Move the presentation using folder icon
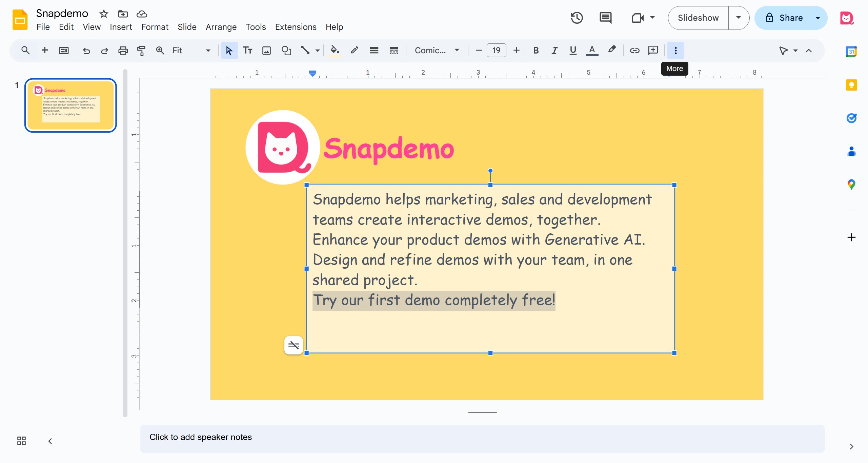 tap(123, 14)
